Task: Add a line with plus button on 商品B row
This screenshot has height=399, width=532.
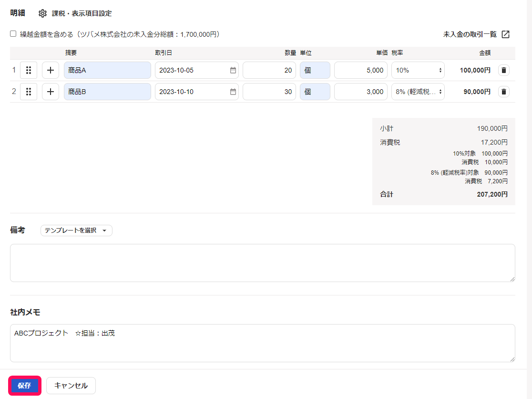Action: click(x=51, y=92)
